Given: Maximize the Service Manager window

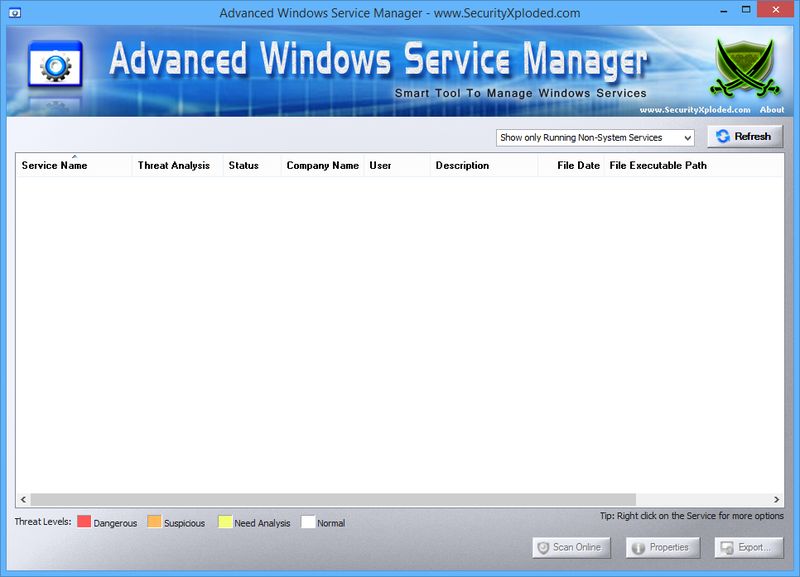Looking at the screenshot, I should click(746, 11).
